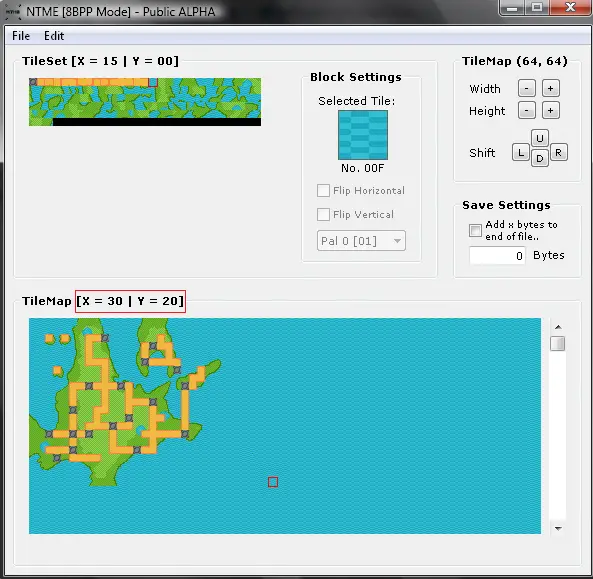The width and height of the screenshot is (593, 579).
Task: Pick the first gray tile in TileSet
Action: pyautogui.click(x=33, y=82)
